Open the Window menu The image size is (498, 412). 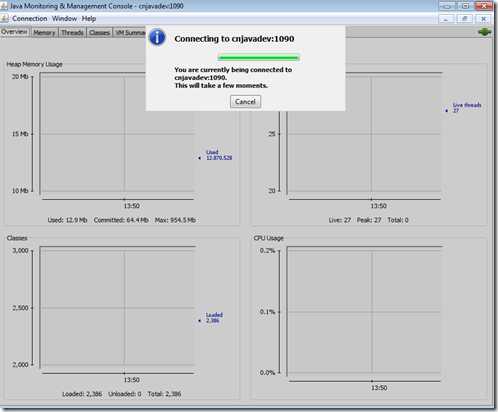(x=65, y=19)
